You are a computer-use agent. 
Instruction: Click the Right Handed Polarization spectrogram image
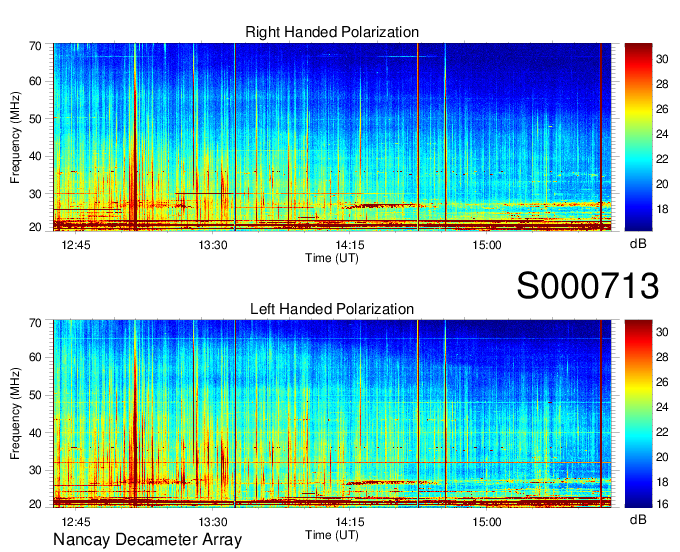pos(332,137)
